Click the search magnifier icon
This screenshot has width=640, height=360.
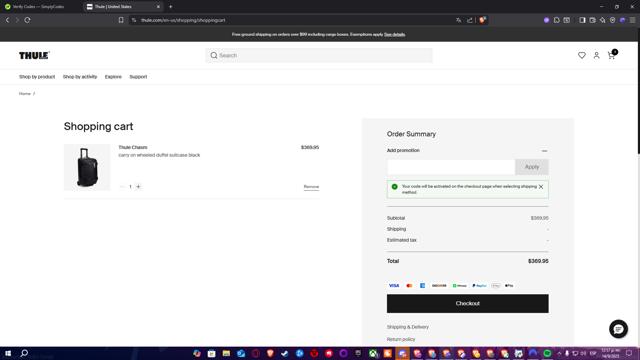(213, 56)
